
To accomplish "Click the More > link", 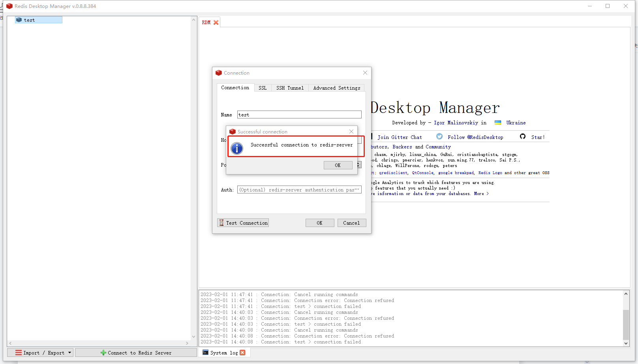I will [x=481, y=194].
